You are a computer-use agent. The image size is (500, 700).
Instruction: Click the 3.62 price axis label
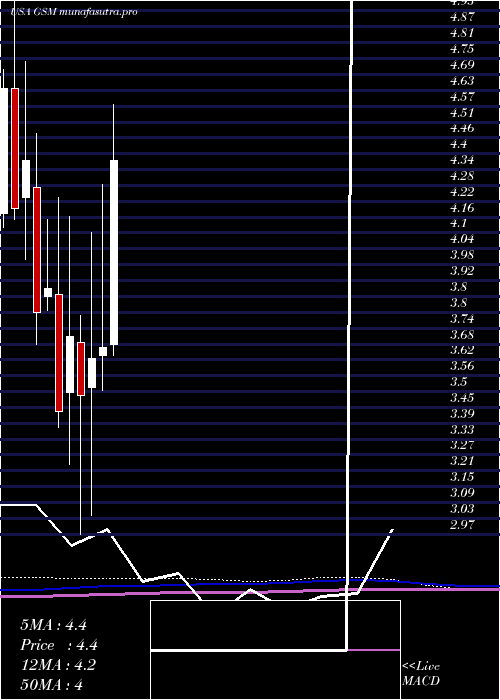[x=462, y=350]
